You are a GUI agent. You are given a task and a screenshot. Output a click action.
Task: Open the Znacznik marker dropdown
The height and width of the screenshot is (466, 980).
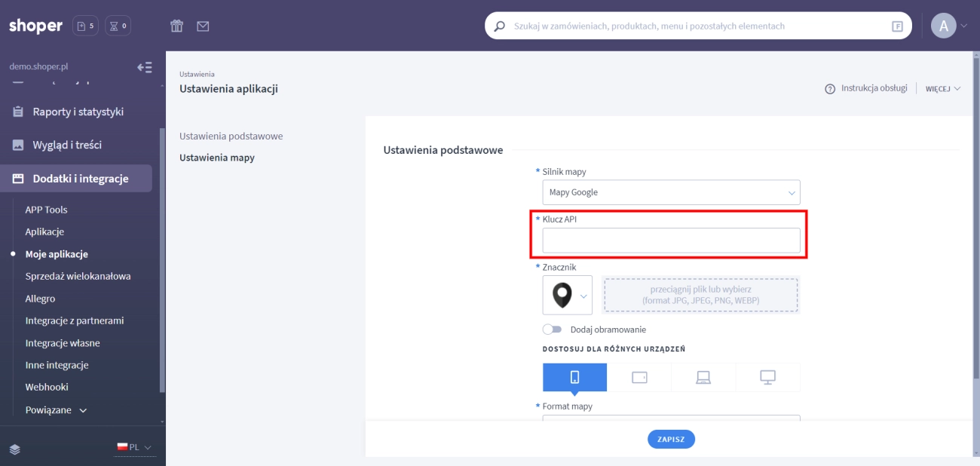coord(567,295)
